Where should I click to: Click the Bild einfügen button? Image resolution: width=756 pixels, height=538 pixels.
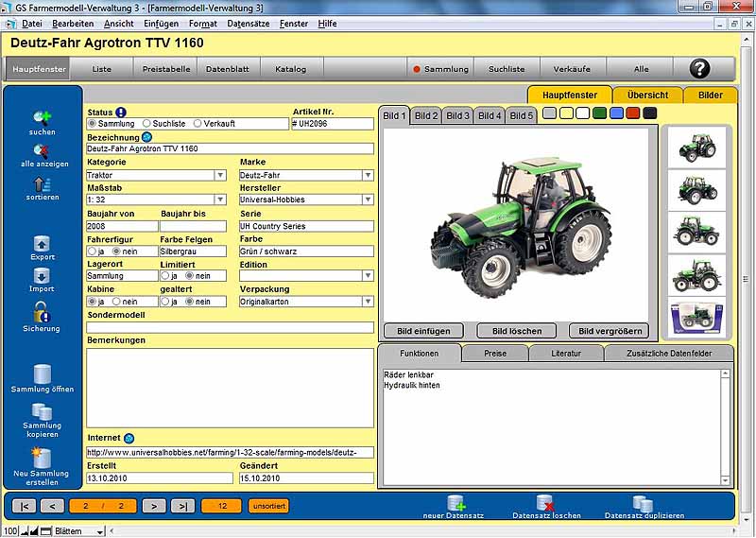pos(423,331)
